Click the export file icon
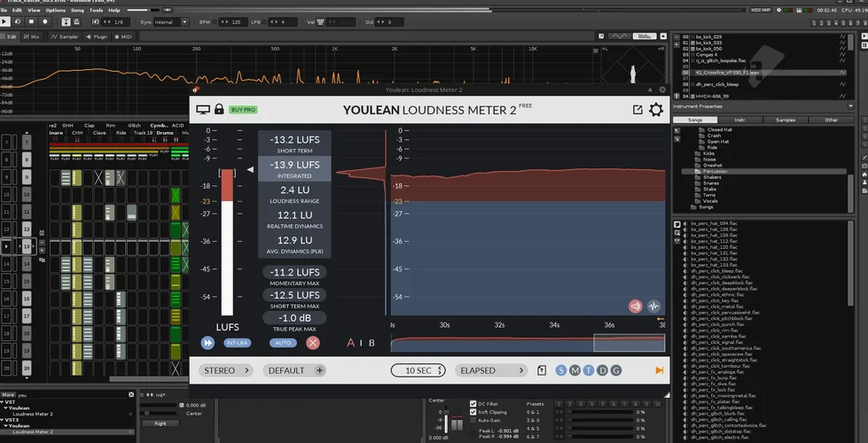868x443 pixels. tap(542, 370)
